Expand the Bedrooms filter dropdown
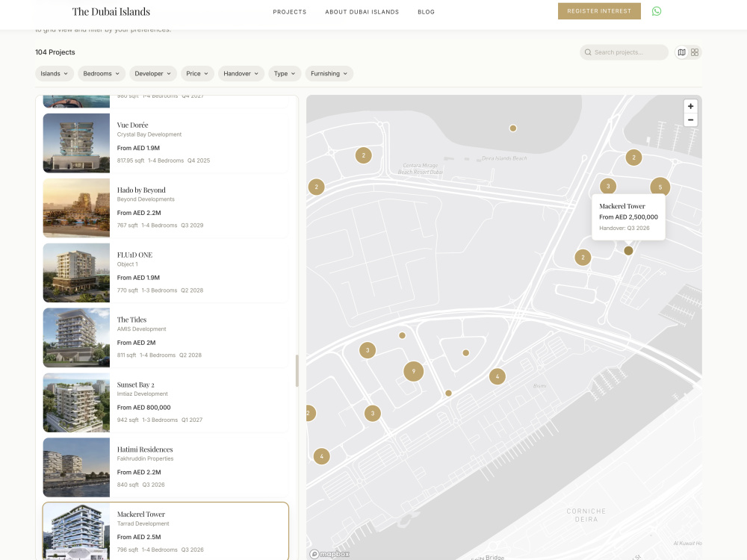747x560 pixels. (102, 73)
